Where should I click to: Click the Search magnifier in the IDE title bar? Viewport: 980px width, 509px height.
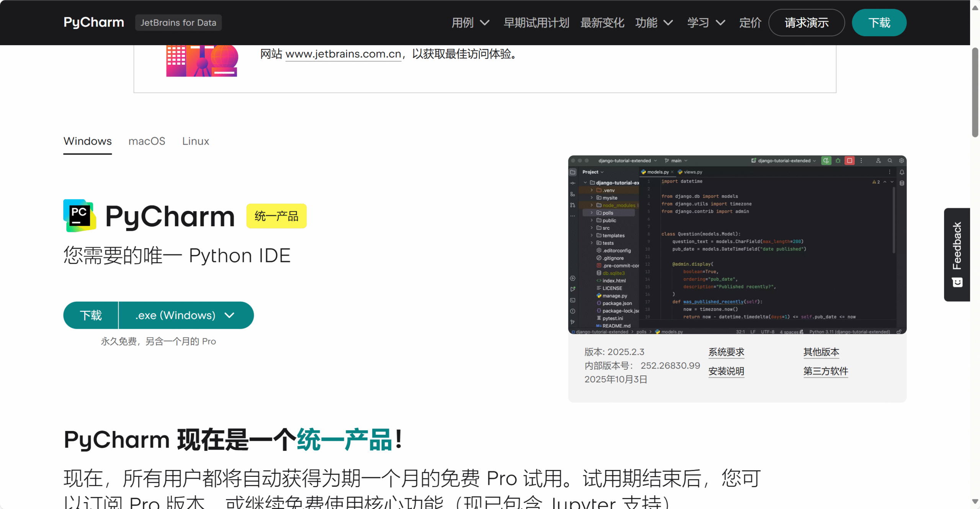(x=890, y=161)
